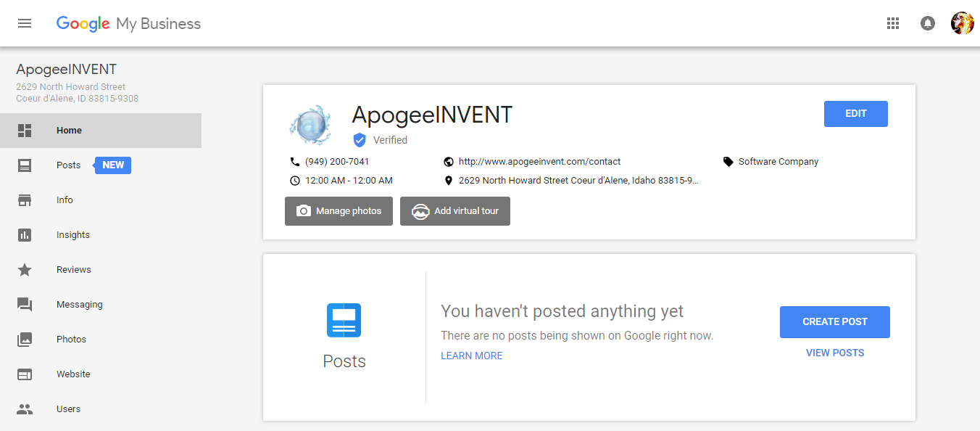Screen dimensions: 980x431
Task: Click the Software Company category text
Action: click(778, 162)
